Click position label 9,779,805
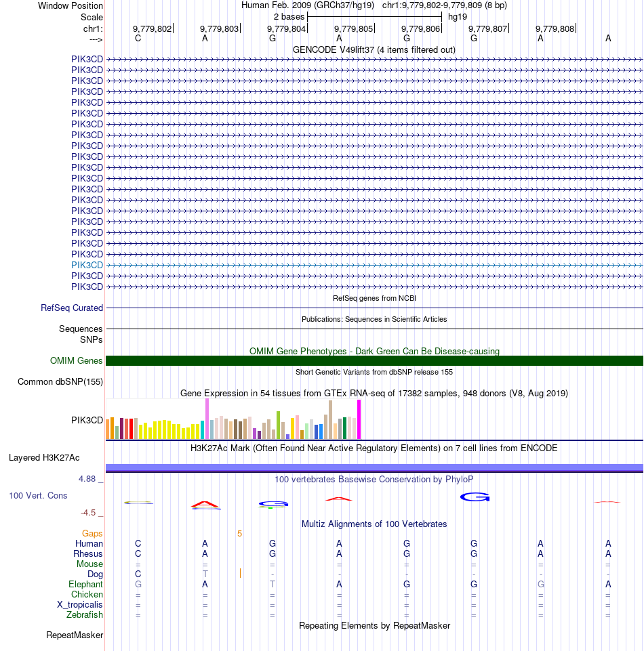The height and width of the screenshot is (651, 644). [354, 28]
